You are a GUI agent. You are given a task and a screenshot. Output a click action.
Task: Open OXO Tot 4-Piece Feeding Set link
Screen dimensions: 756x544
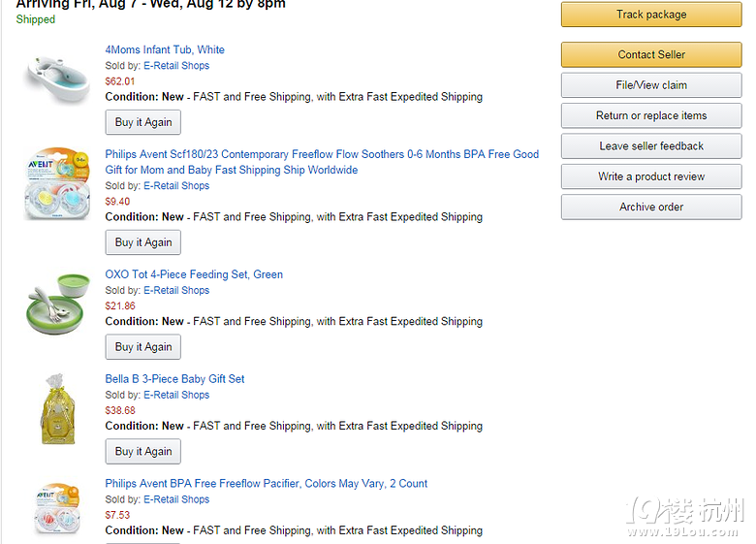click(194, 274)
